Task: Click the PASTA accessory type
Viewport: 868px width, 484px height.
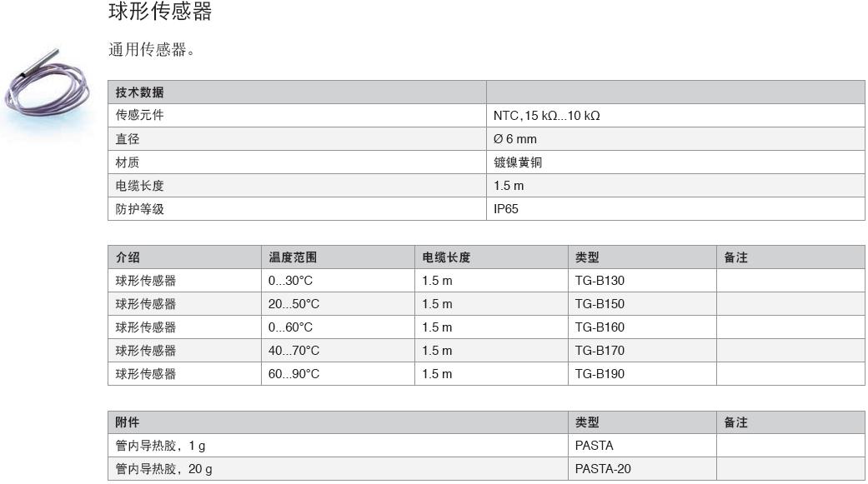Action: click(x=594, y=446)
